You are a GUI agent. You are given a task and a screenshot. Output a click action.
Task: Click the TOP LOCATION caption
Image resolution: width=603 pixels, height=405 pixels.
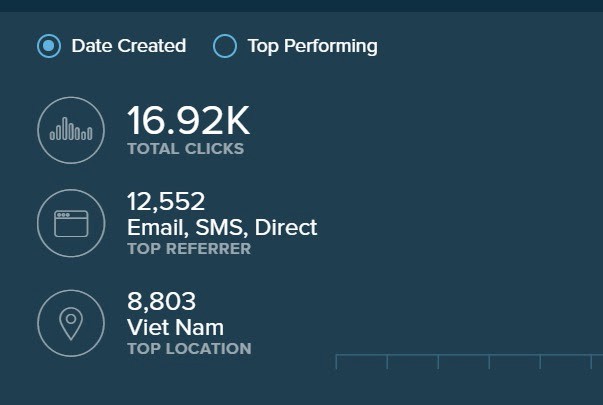pos(189,349)
